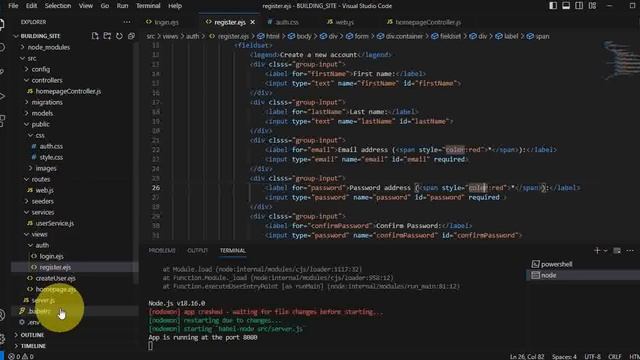Open the View menu

pyautogui.click(x=85, y=6)
